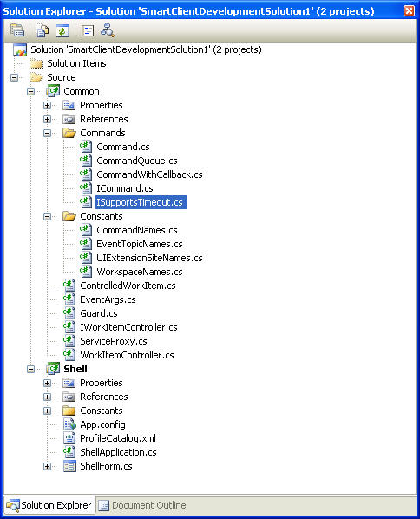
Task: Collapse the Source solution folder
Action: [14, 77]
